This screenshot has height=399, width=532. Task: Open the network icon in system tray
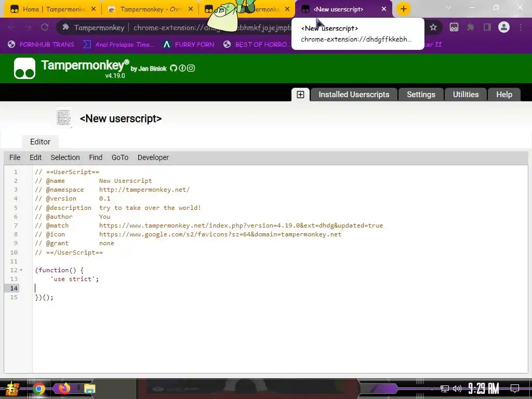[444, 389]
